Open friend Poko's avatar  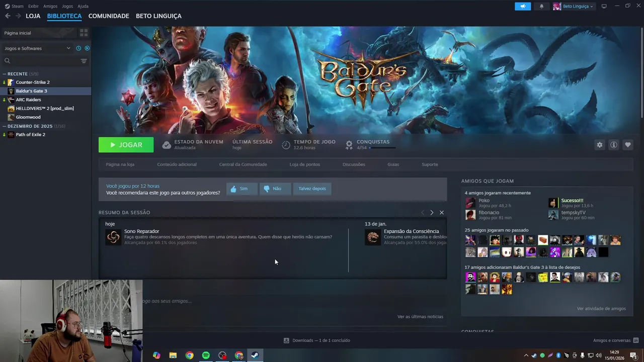[470, 203]
